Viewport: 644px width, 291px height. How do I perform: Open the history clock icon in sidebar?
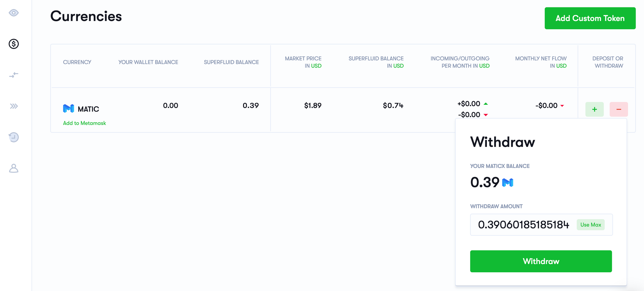point(14,137)
